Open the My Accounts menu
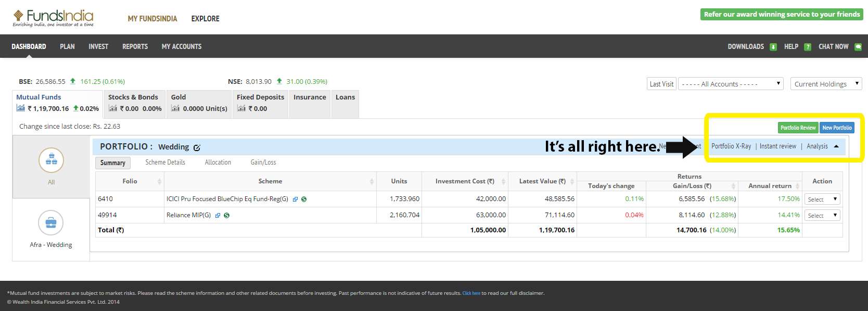Viewport: 868px width, 311px height. (x=182, y=46)
